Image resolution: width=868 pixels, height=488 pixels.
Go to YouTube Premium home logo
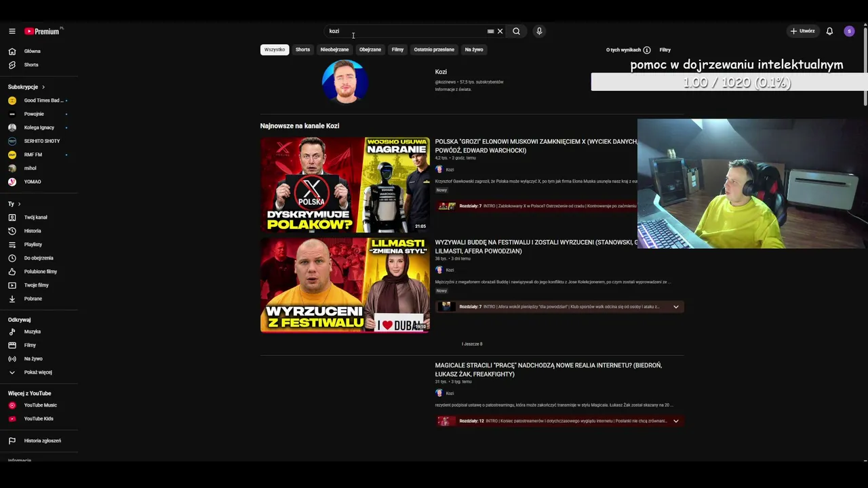42,31
